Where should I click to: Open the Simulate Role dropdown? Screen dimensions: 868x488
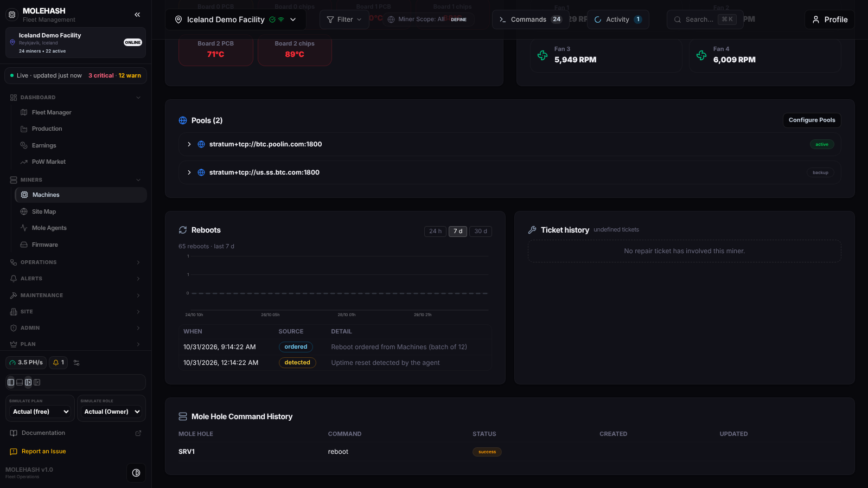[111, 412]
